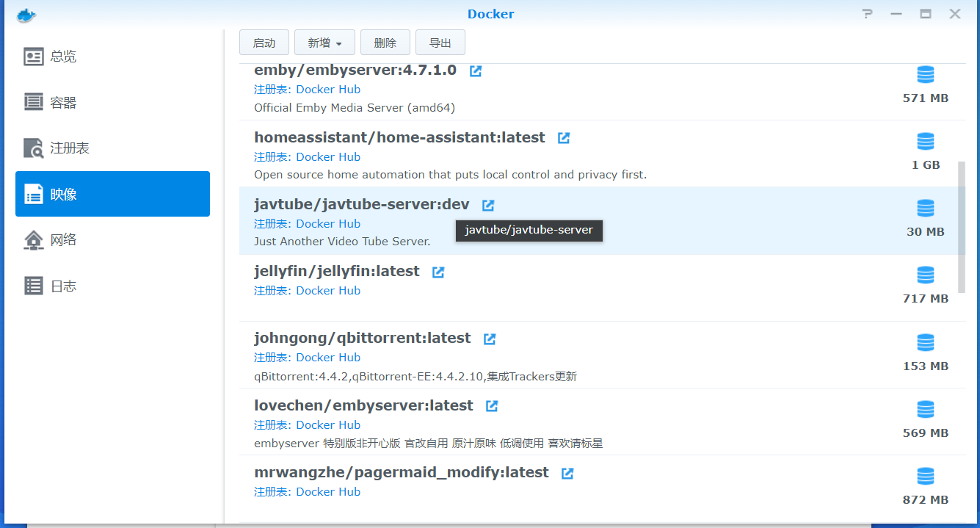This screenshot has height=528, width=980.
Task: Open Docker Hub link under lovechen/embyserver
Action: point(328,425)
